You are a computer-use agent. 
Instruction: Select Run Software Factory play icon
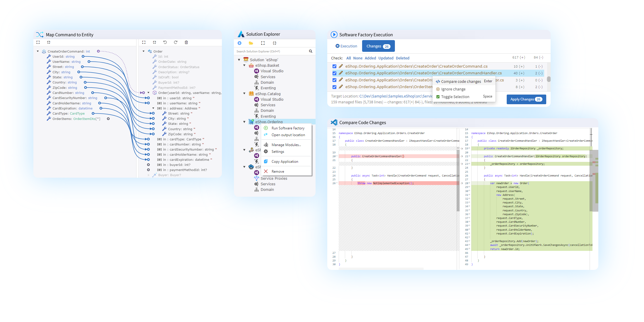pyautogui.click(x=266, y=128)
